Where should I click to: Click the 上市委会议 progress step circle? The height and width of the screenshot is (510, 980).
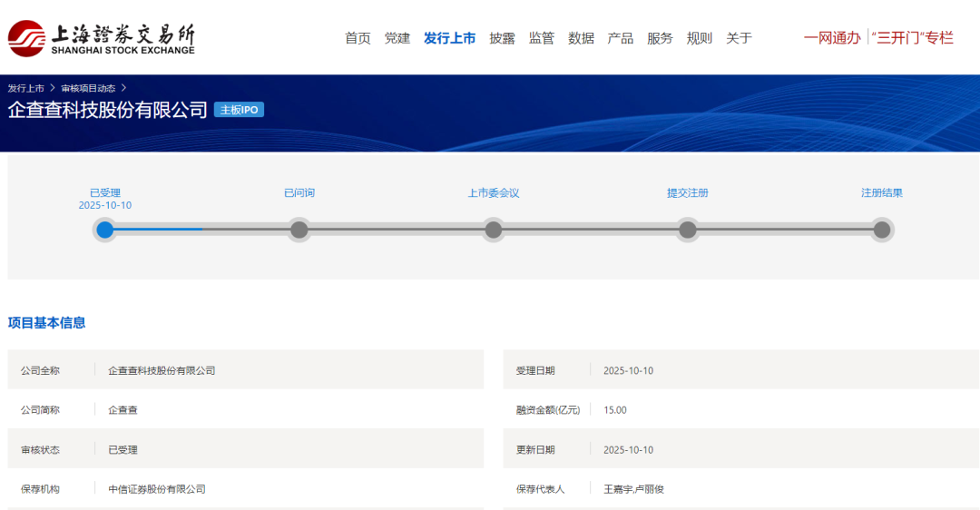(x=493, y=230)
